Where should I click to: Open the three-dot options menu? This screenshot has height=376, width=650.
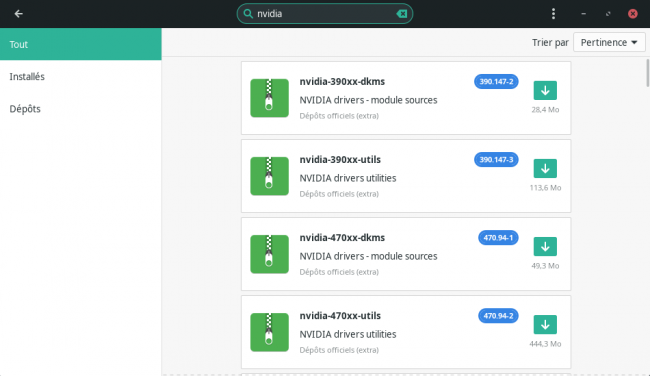pos(553,14)
